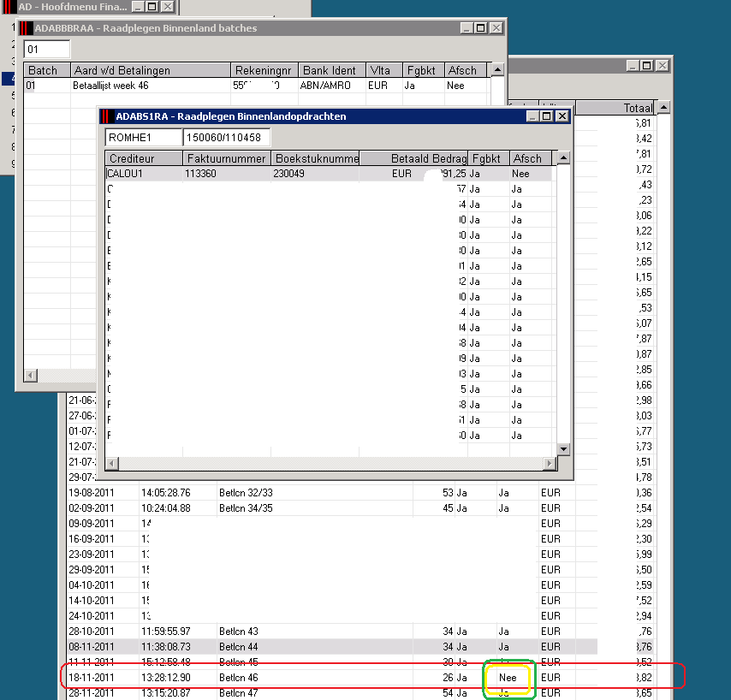Select the Betlcn 47 row

(x=361, y=693)
